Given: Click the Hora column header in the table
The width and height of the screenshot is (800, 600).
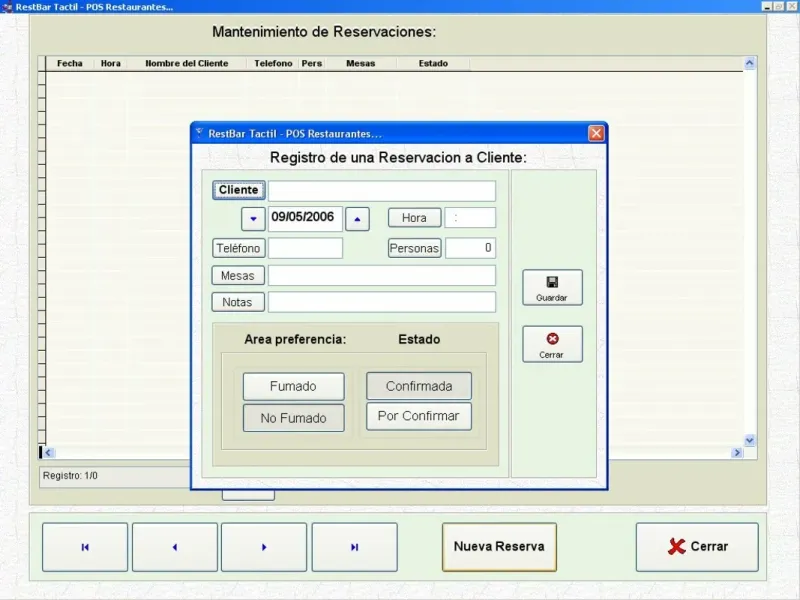Looking at the screenshot, I should pos(110,63).
